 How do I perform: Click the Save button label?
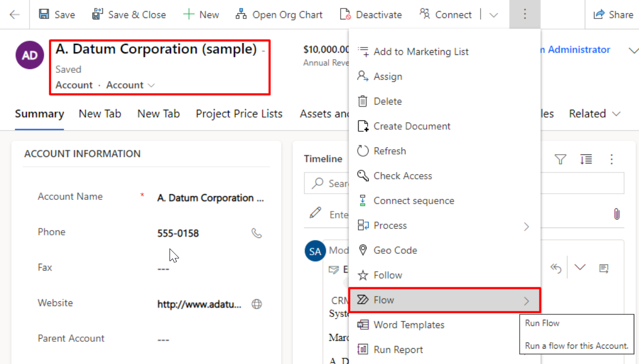65,15
